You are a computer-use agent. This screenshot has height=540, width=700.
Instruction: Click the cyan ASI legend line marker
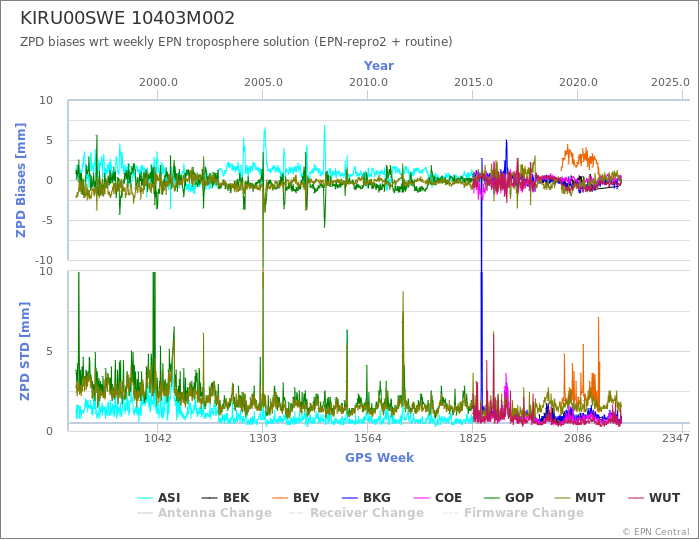(x=145, y=498)
